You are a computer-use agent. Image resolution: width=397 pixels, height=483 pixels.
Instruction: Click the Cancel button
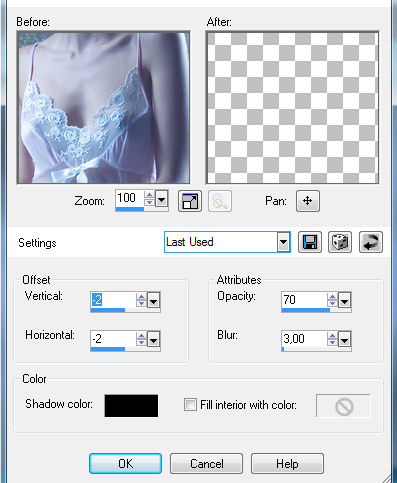[x=206, y=463]
